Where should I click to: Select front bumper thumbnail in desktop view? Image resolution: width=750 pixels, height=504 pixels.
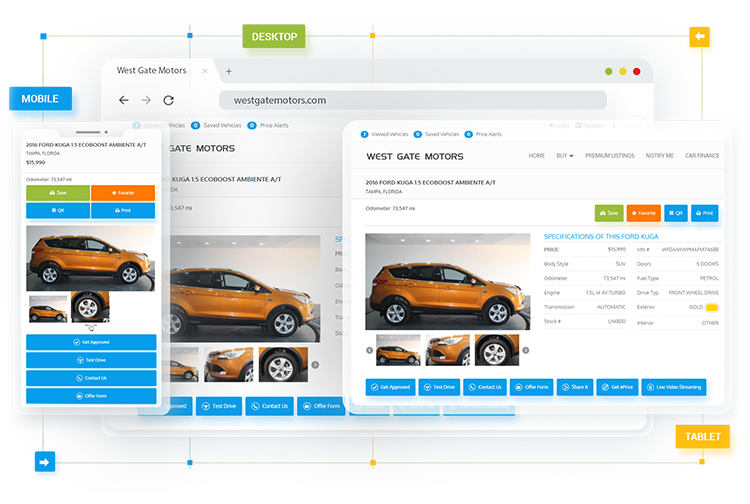[x=229, y=364]
